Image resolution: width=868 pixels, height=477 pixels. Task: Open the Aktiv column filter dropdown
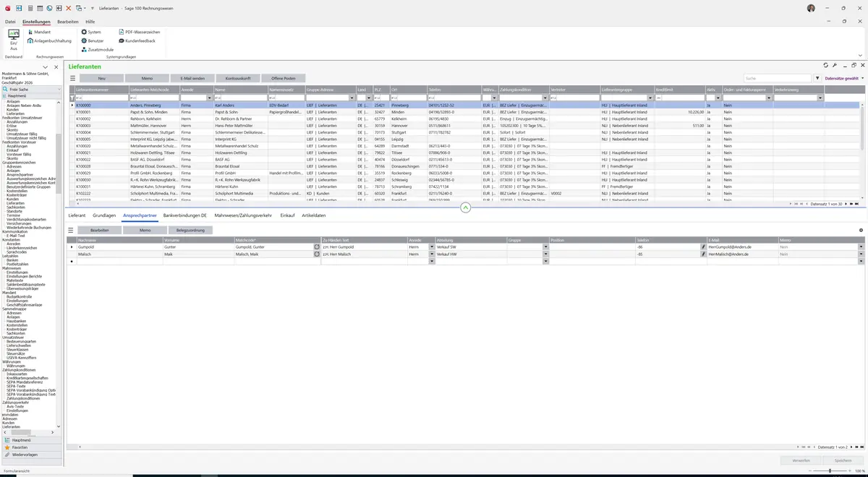[719, 98]
